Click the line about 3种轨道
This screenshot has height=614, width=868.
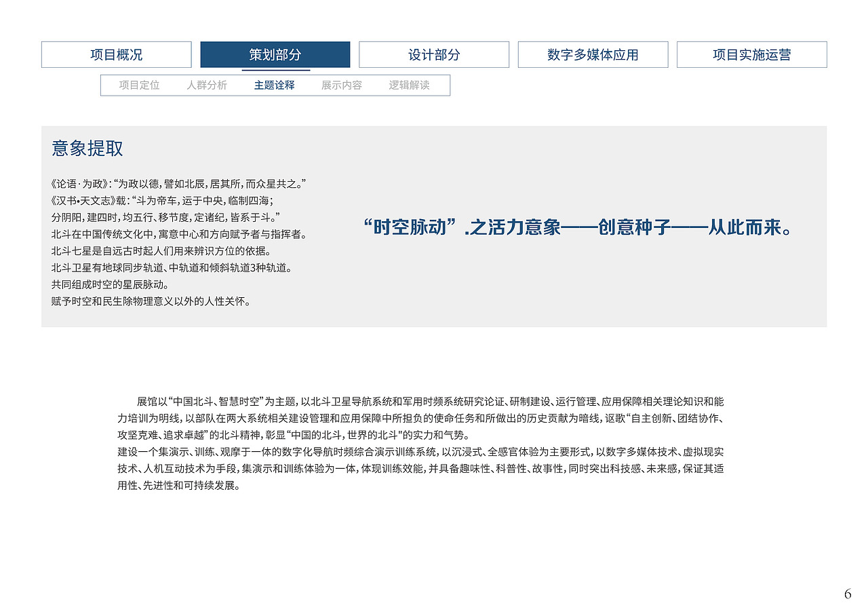coord(172,268)
